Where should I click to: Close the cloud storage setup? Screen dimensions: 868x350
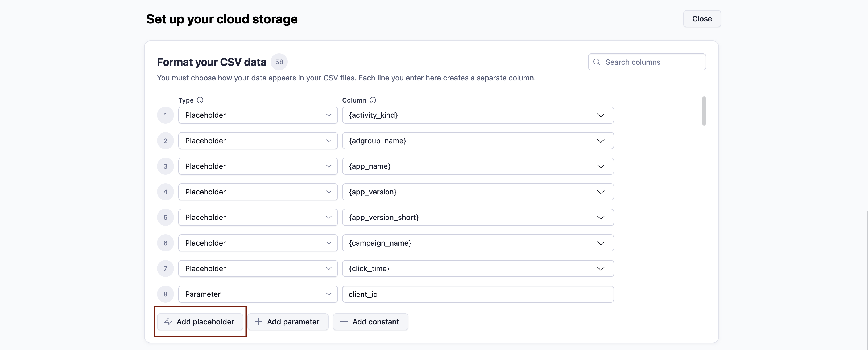701,19
